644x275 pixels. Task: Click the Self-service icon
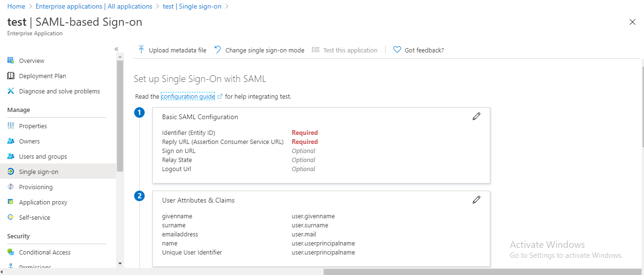[11, 217]
